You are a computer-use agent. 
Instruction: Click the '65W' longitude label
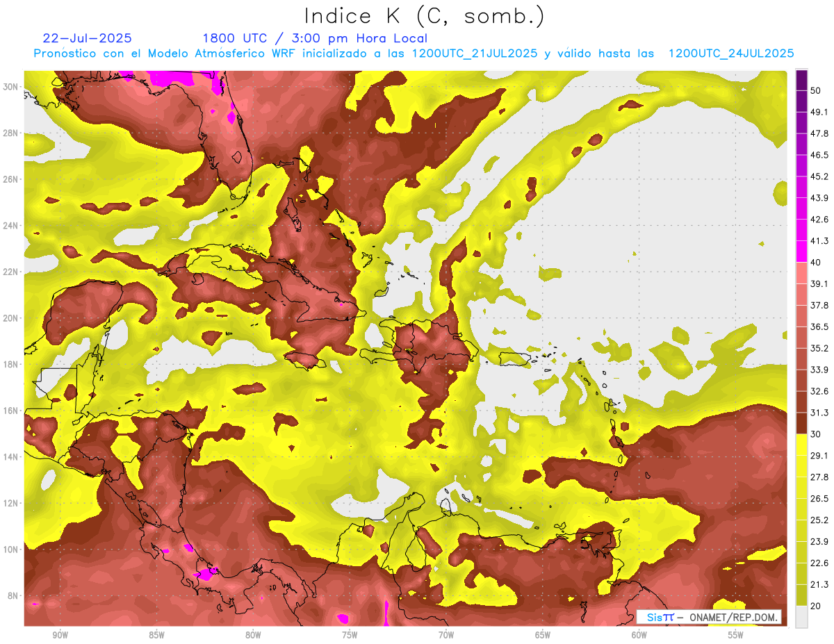[x=543, y=635]
